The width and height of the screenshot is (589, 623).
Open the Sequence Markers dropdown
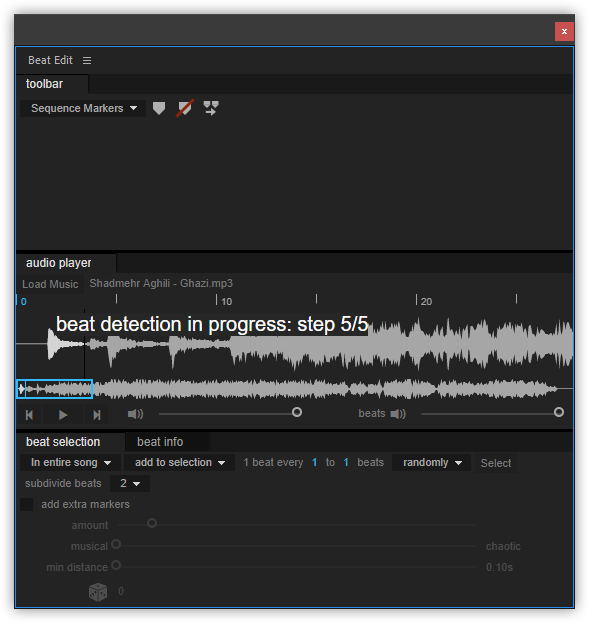tap(83, 108)
